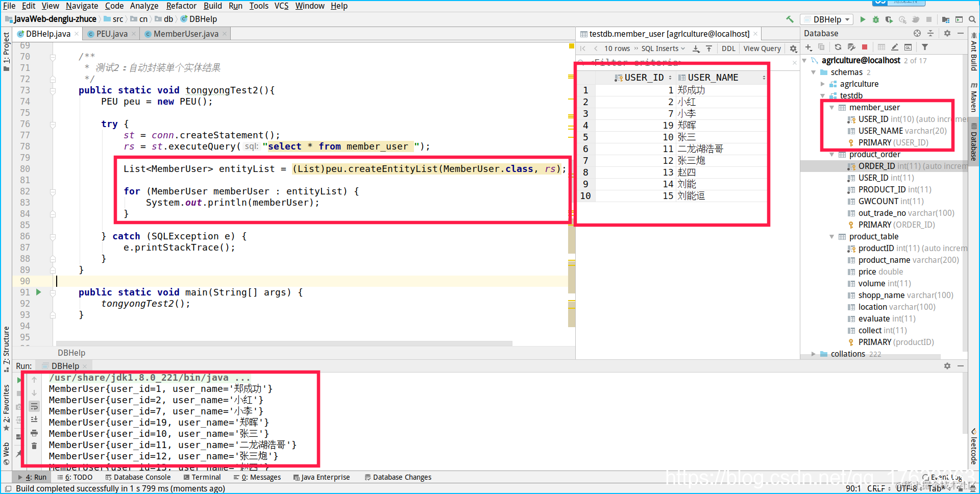980x494 pixels.
Task: Print the Run console output
Action: point(34,433)
